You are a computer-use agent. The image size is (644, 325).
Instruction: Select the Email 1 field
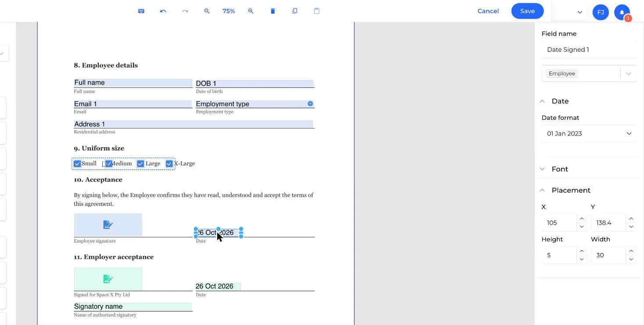point(133,104)
